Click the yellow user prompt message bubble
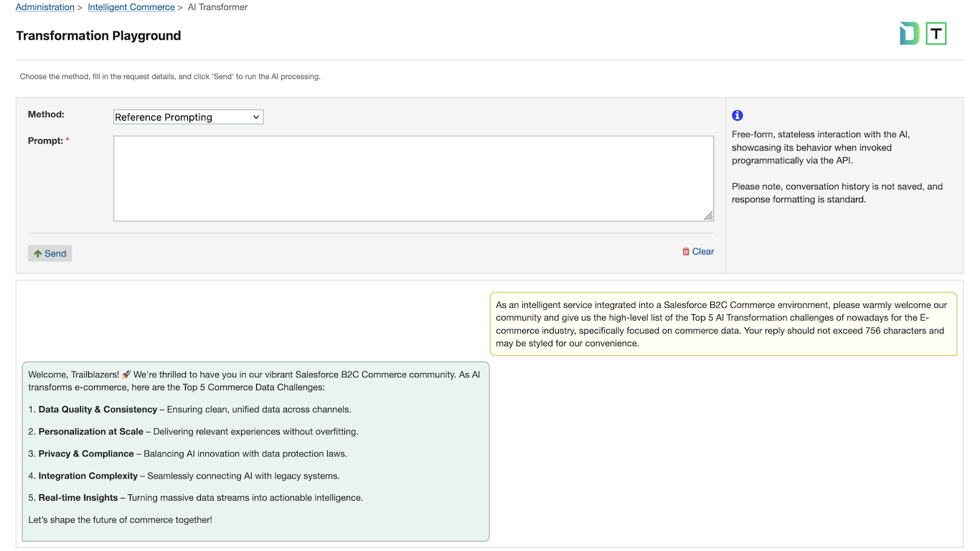The width and height of the screenshot is (980, 551). pos(723,324)
